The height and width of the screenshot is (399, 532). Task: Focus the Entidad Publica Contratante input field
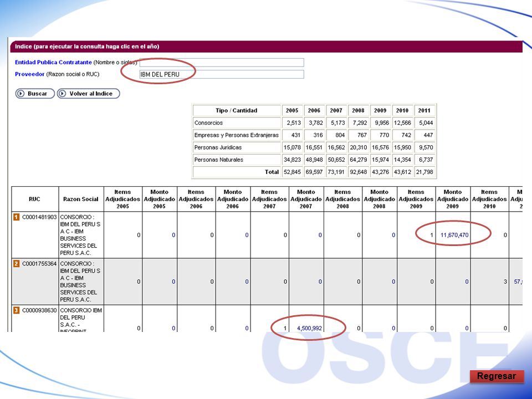click(x=222, y=63)
